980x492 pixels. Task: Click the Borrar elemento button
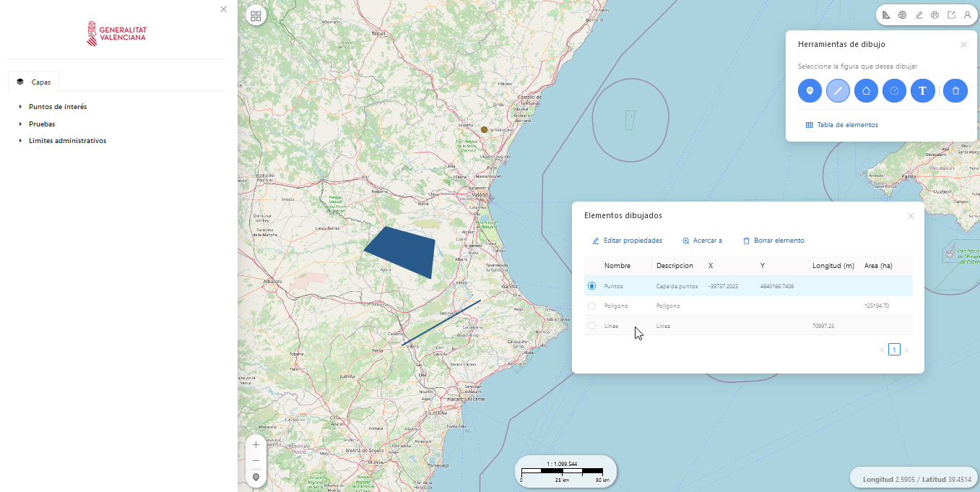pos(773,241)
